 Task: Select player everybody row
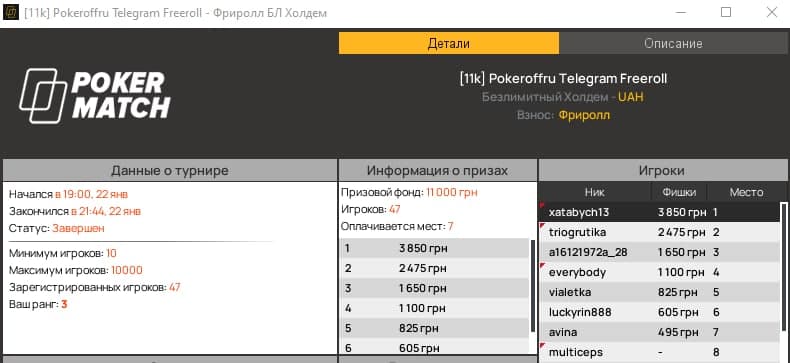point(660,273)
